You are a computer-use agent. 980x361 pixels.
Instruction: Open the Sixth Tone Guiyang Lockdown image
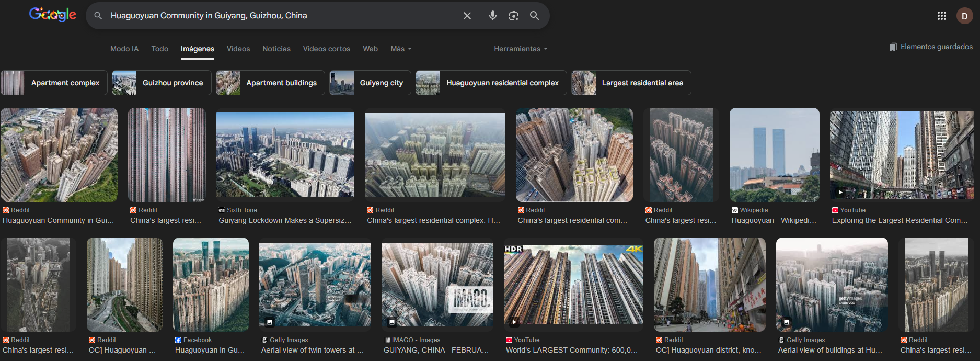(x=285, y=155)
